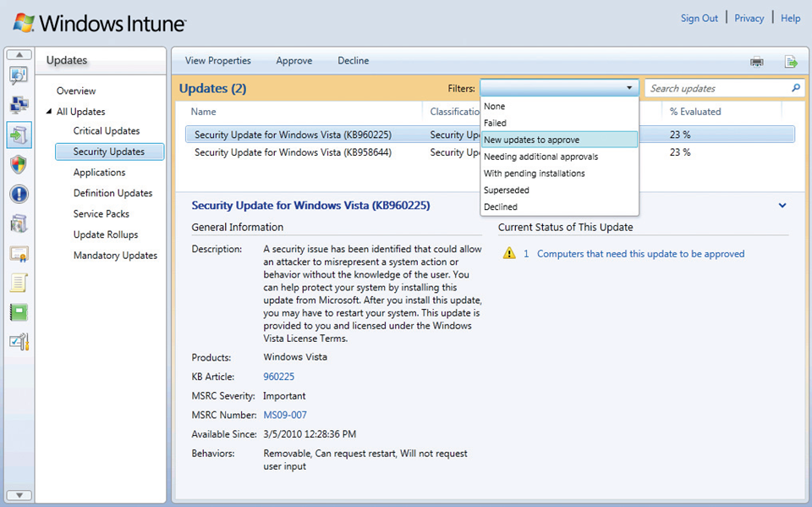Click the printer icon in toolbar
The image size is (812, 507).
pyautogui.click(x=756, y=62)
